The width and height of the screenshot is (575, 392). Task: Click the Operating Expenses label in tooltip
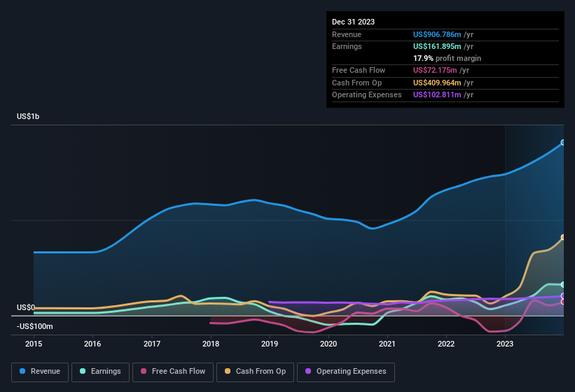(x=367, y=95)
